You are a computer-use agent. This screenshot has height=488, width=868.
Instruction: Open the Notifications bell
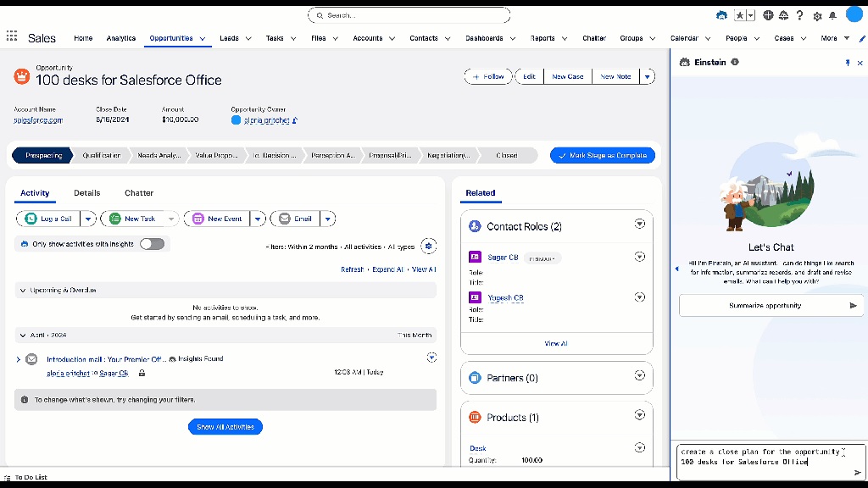(x=832, y=16)
